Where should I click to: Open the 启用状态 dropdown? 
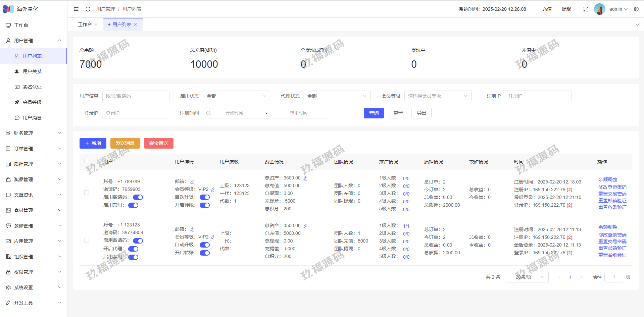[x=236, y=96]
